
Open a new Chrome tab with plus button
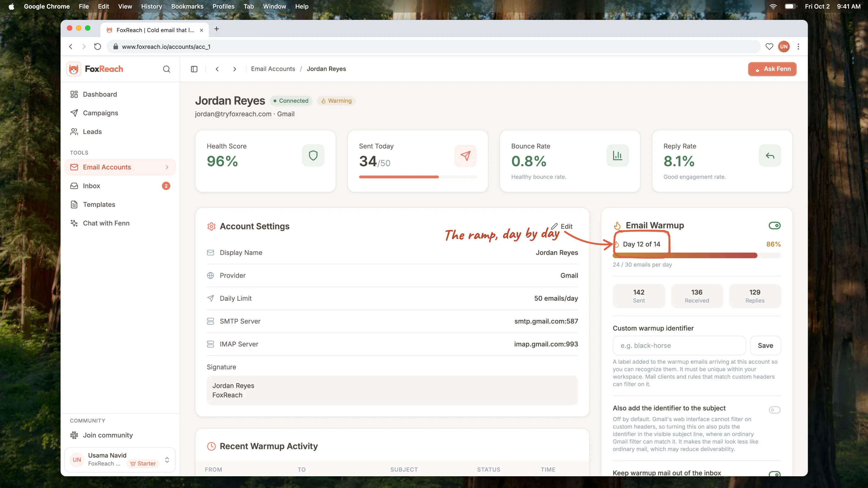217,29
